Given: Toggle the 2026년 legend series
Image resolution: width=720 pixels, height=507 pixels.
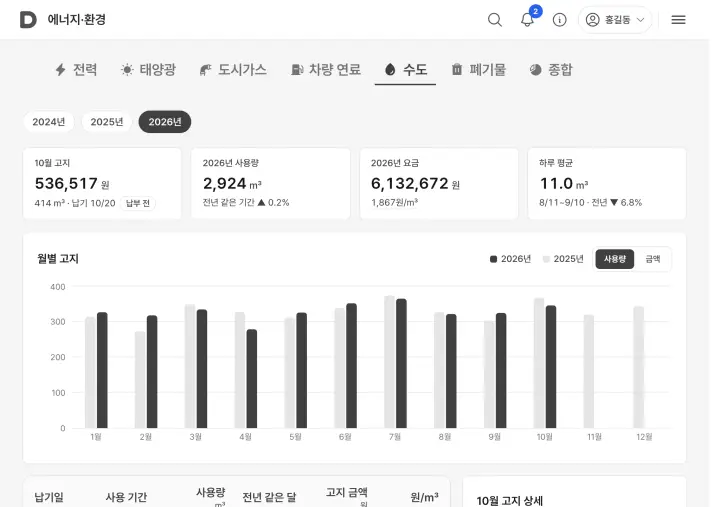Looking at the screenshot, I should pos(510,259).
